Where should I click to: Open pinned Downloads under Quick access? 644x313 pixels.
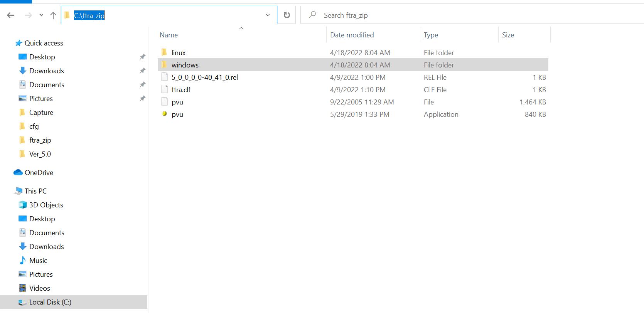[47, 71]
